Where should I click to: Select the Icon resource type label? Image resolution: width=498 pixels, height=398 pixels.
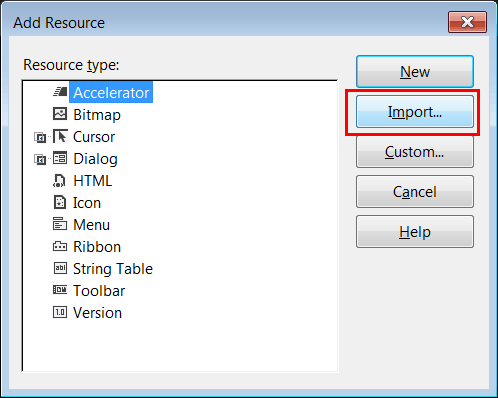(87, 203)
